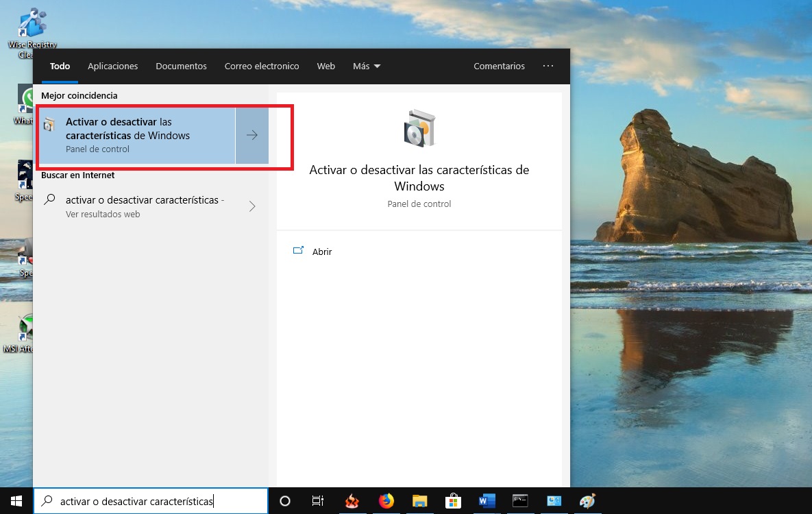This screenshot has height=514, width=812.
Task: Expand the best match arrow panel
Action: 252,135
